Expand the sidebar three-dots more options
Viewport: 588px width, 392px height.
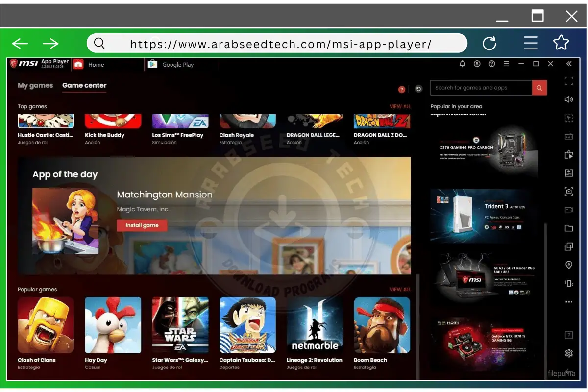[569, 301]
